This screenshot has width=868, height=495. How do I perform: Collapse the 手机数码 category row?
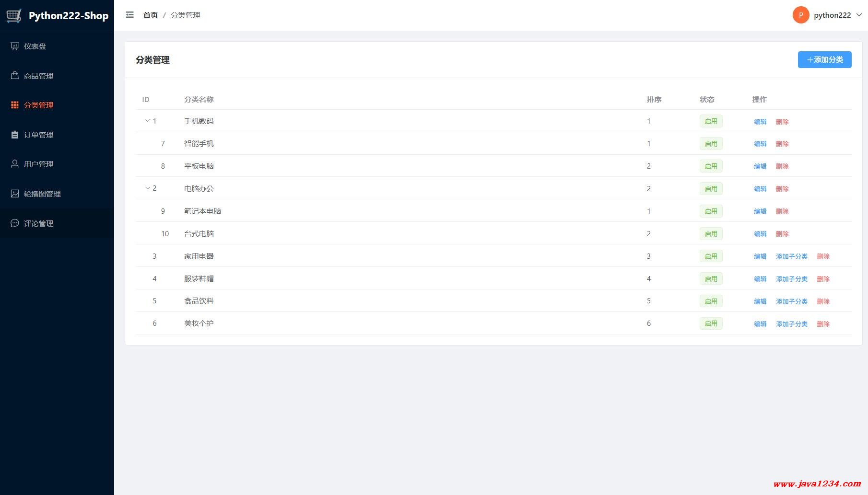(148, 121)
